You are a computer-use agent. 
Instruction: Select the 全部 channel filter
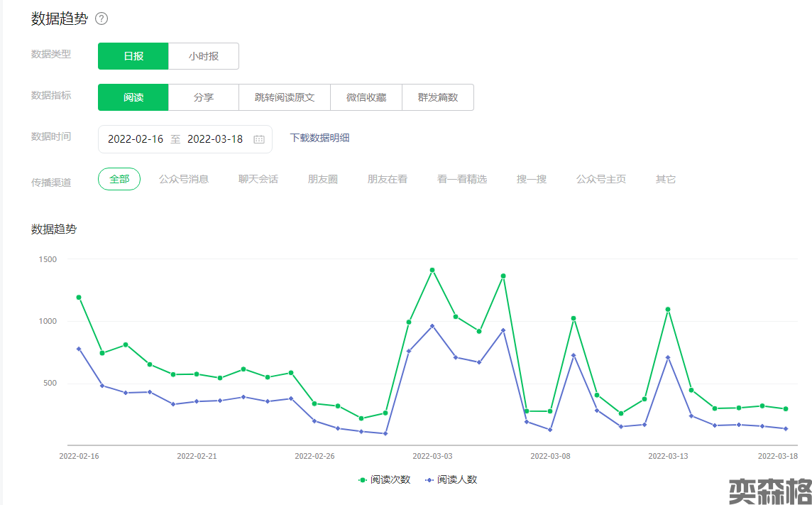119,179
